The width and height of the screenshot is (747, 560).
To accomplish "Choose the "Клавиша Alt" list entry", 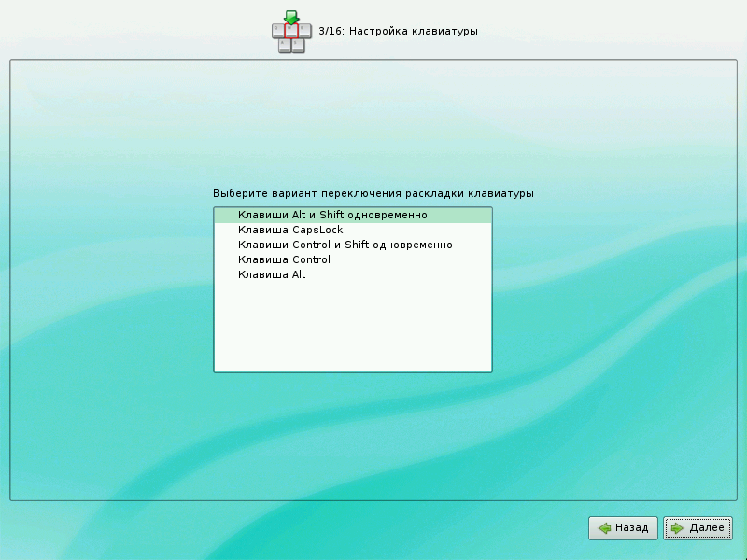I will (x=272, y=274).
